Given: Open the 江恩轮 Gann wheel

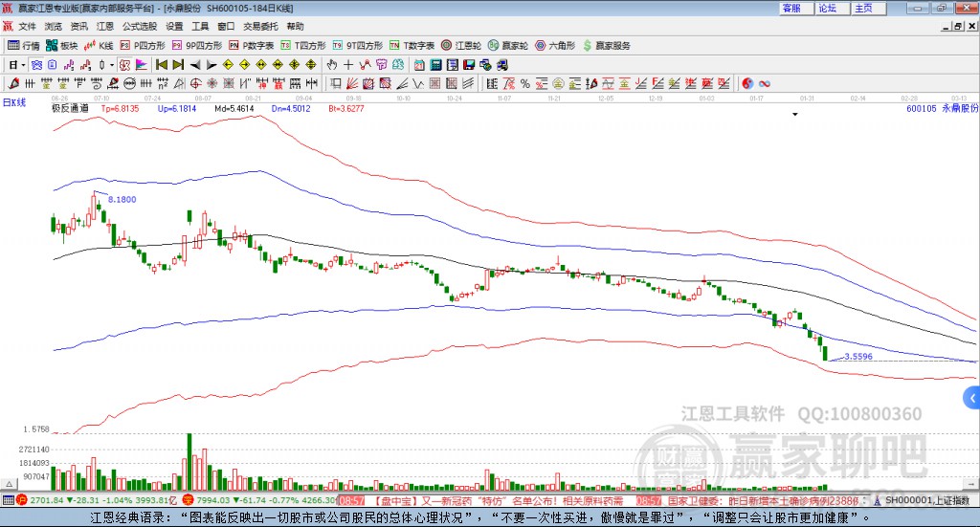Looking at the screenshot, I should [x=461, y=46].
